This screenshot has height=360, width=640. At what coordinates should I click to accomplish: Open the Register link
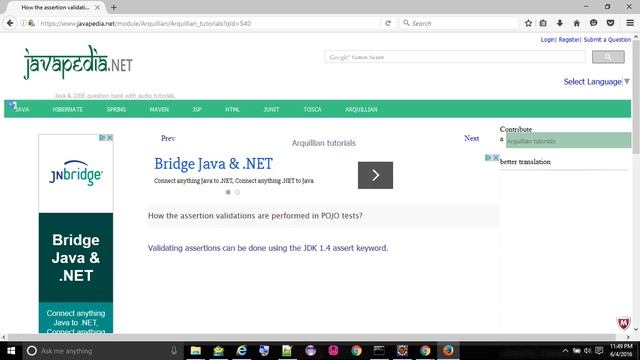pyautogui.click(x=569, y=40)
